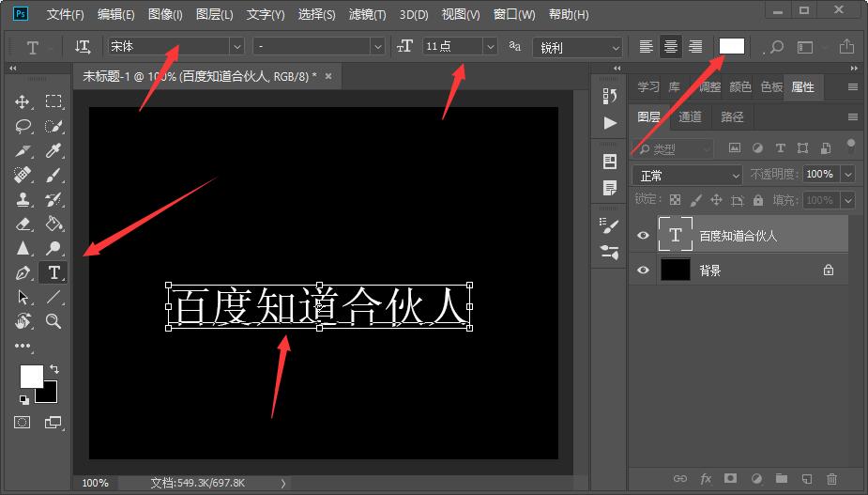868x495 pixels.
Task: Collapse the left toolbox double arrows
Action: point(12,69)
